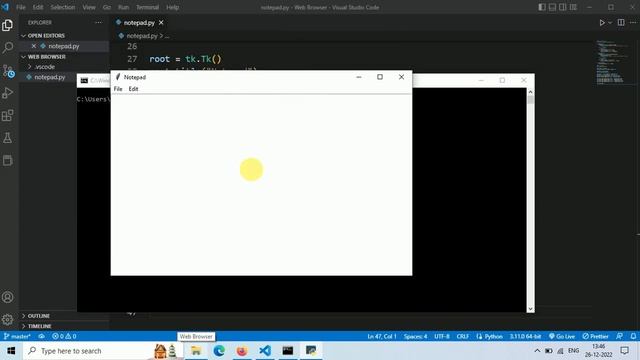
Task: Toggle secondary side bar layout icon
Action: click(x=562, y=7)
